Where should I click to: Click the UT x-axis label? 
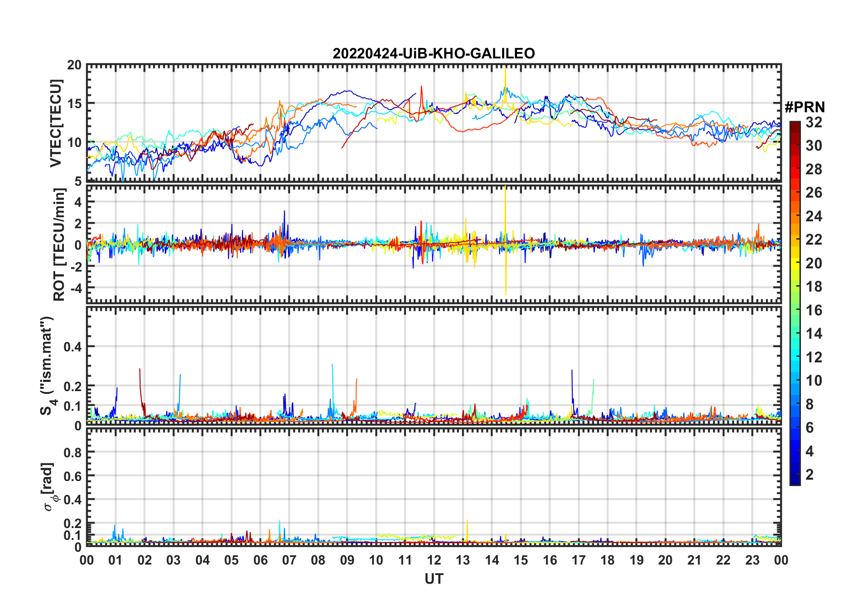tap(434, 579)
